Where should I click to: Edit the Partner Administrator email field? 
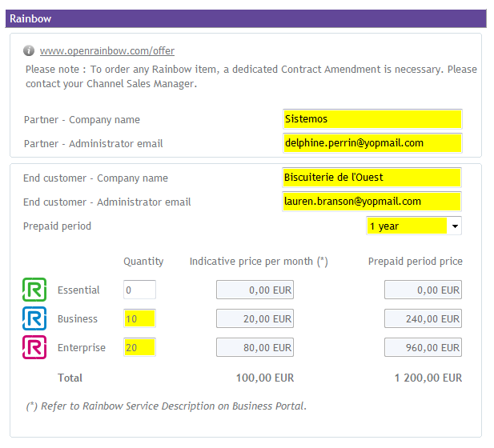[x=372, y=143]
